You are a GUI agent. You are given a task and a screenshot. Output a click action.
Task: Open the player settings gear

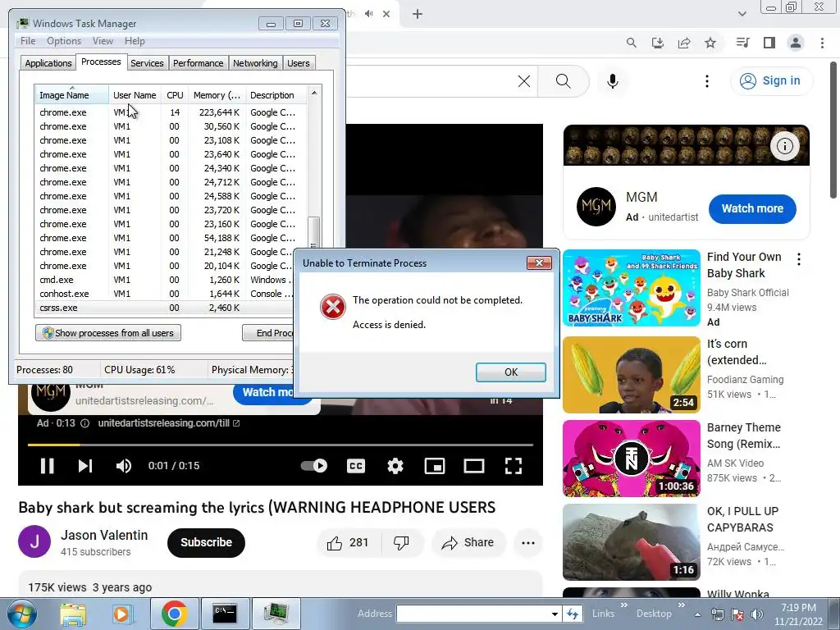(x=395, y=466)
